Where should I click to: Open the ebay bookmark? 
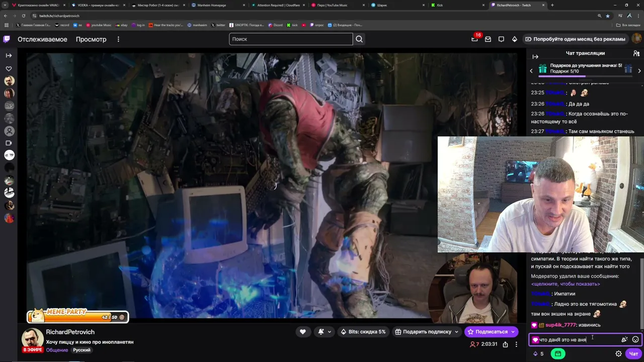click(x=121, y=25)
